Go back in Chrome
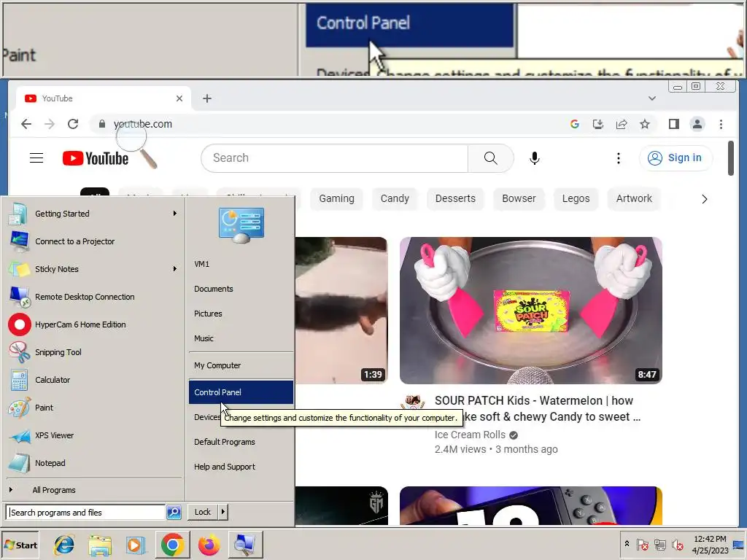The width and height of the screenshot is (747, 560). 26,124
